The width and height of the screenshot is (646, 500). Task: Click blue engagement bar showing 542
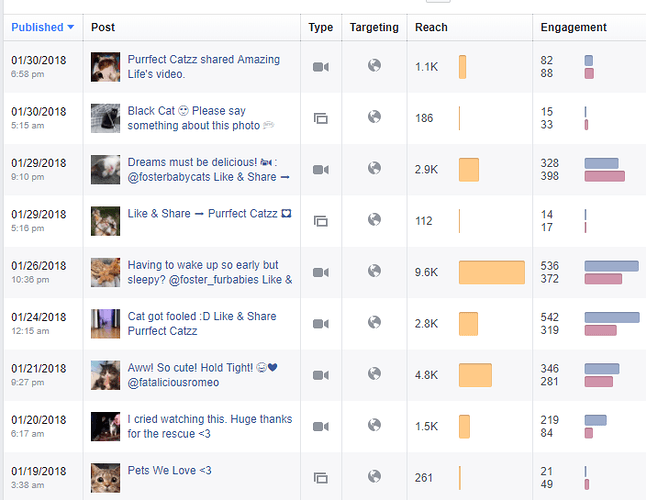tap(611, 317)
